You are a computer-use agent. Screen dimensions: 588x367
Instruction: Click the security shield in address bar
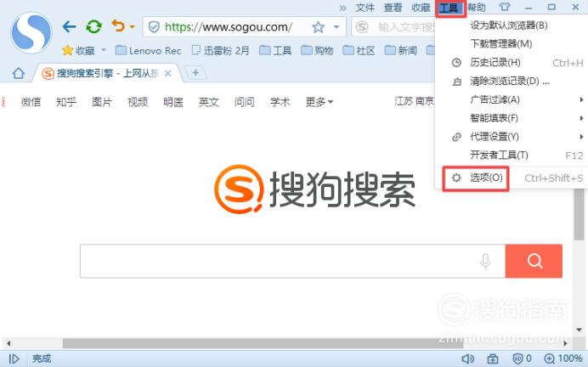pyautogui.click(x=154, y=27)
